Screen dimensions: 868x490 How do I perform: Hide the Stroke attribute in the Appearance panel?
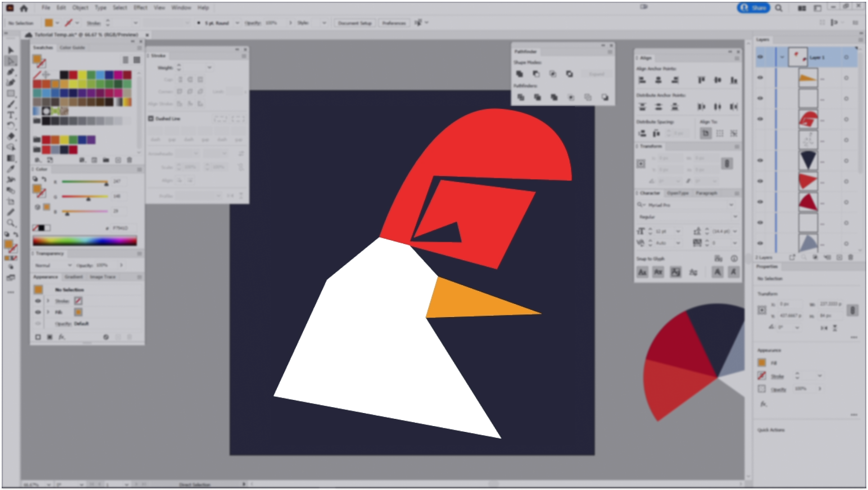pyautogui.click(x=38, y=301)
